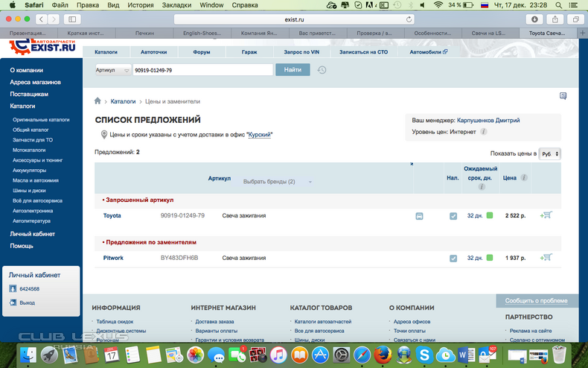Toggle Safari sidebar button
Viewport: 588px width, 368px height.
[x=72, y=19]
